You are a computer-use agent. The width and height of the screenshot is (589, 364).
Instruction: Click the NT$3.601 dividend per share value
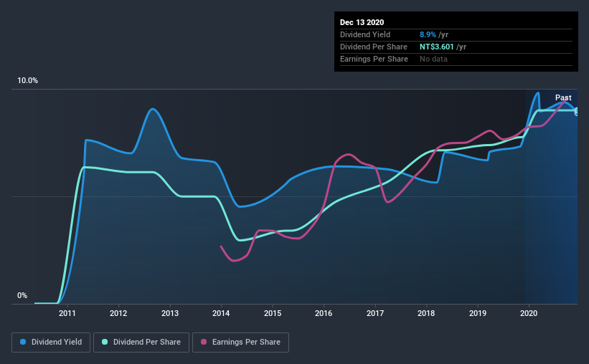click(x=436, y=47)
